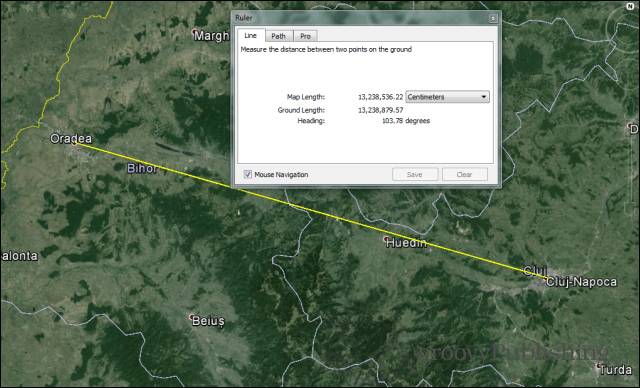Click the zoom slider on map edge
Screen dimensions: 640x388
pos(632,171)
